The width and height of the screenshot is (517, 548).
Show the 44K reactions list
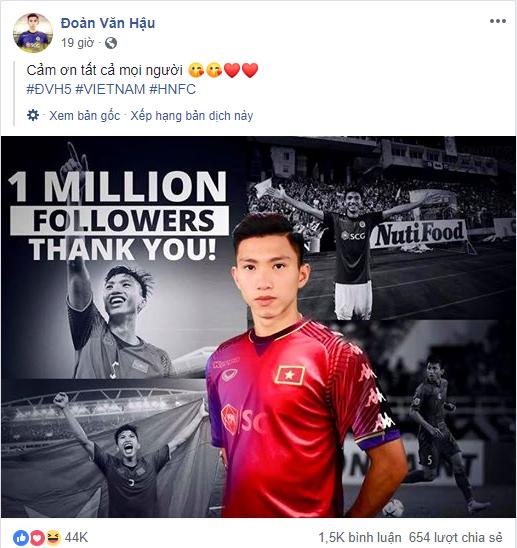pos(76,538)
